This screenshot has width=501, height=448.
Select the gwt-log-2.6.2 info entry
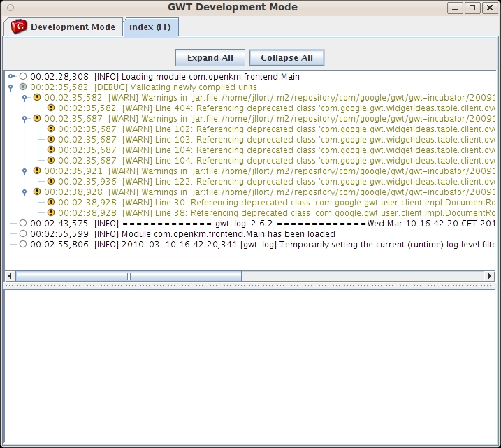[x=262, y=224]
